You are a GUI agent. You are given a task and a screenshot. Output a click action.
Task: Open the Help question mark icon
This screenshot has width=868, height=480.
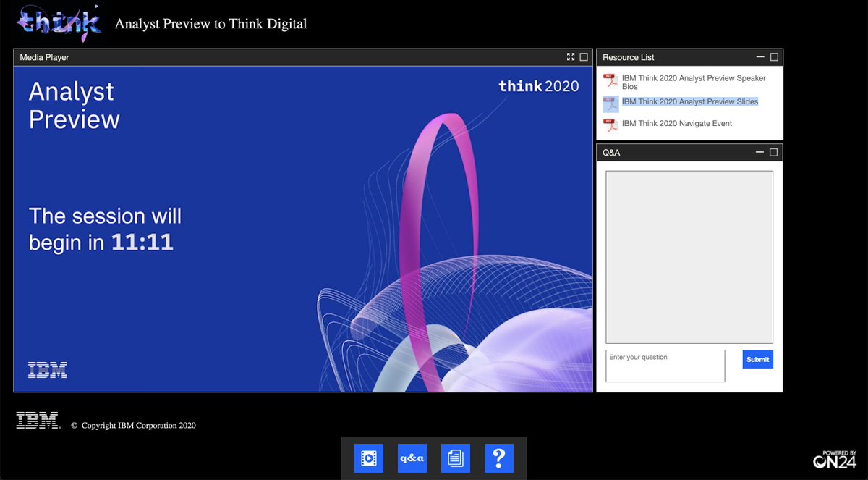[499, 458]
